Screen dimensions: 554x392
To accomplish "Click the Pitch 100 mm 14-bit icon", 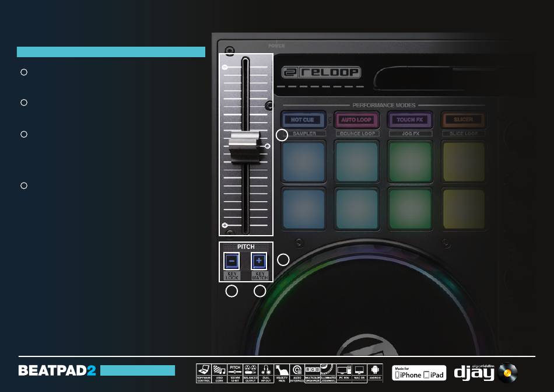I will (x=235, y=373).
